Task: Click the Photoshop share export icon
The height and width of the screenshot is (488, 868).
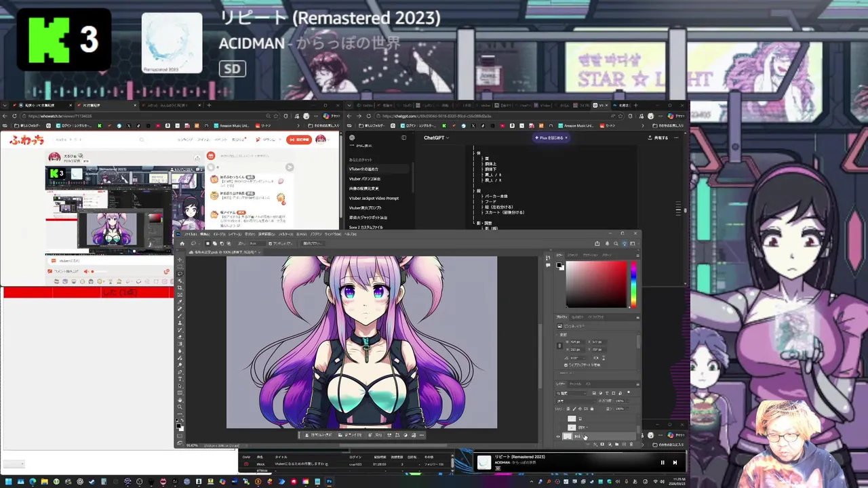Action: coord(597,243)
